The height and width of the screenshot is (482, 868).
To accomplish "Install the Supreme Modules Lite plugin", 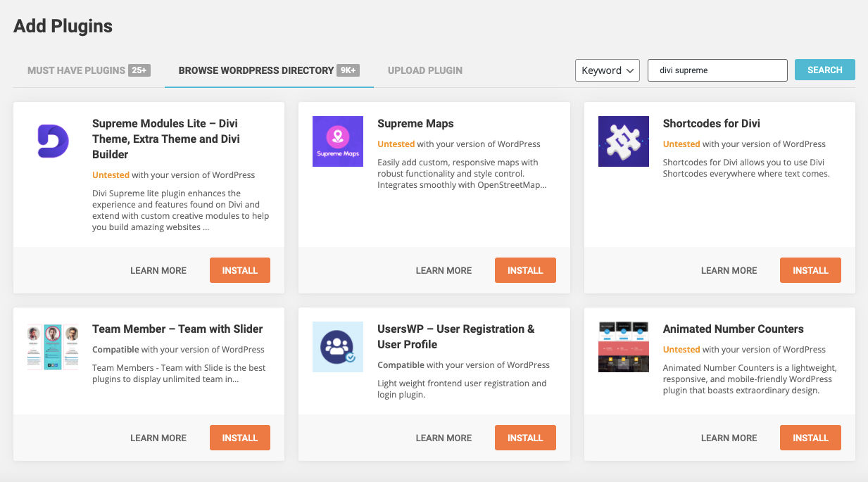I will [239, 269].
